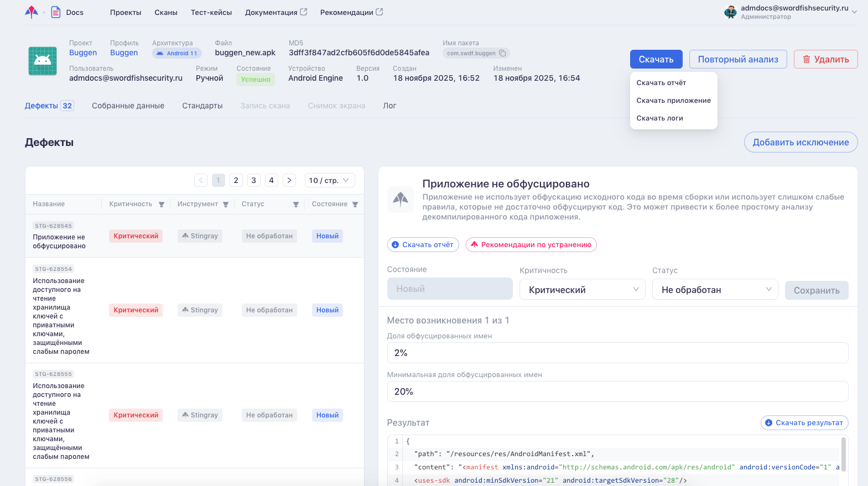
Task: Click Рекомендации по устранению button
Action: pos(531,245)
